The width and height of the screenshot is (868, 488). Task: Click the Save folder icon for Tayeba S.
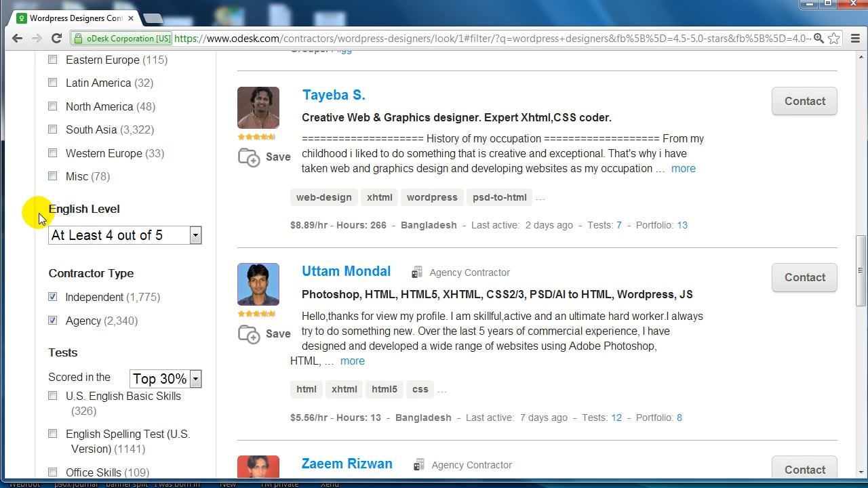point(249,157)
